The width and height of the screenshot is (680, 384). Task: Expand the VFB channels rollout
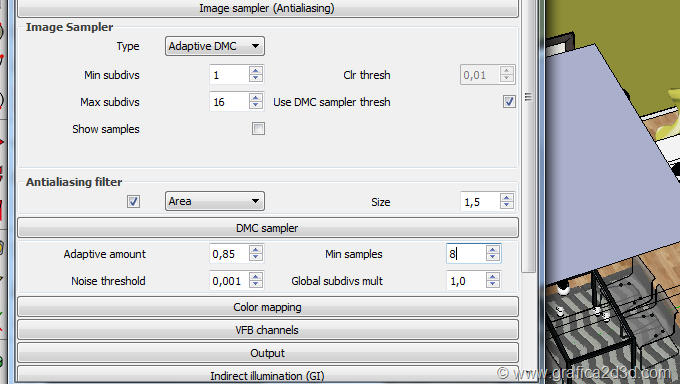[x=268, y=330]
